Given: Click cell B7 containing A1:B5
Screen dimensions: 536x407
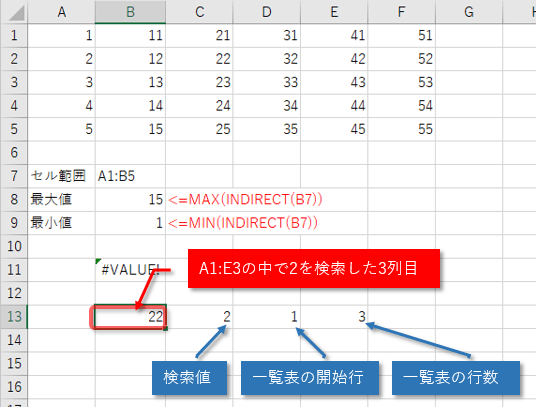Looking at the screenshot, I should [x=130, y=176].
